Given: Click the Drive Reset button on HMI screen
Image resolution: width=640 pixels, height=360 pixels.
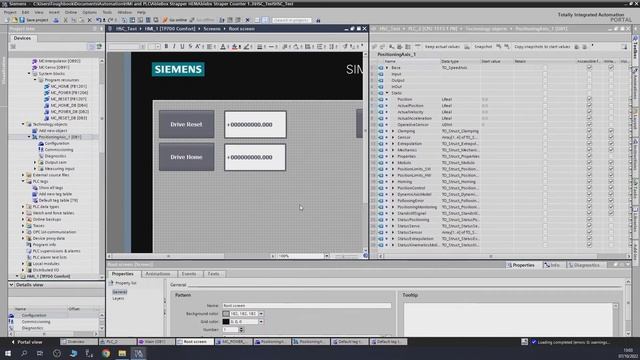Looking at the screenshot, I should pyautogui.click(x=187, y=124).
